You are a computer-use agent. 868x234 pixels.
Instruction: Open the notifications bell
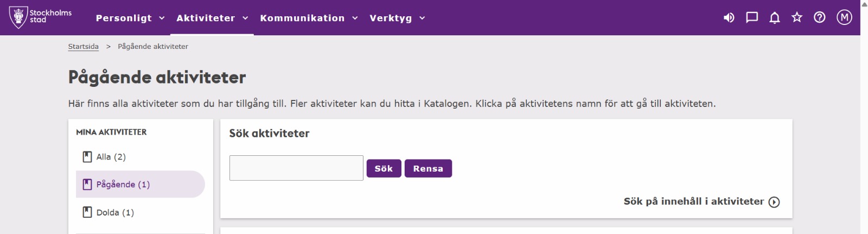point(775,18)
